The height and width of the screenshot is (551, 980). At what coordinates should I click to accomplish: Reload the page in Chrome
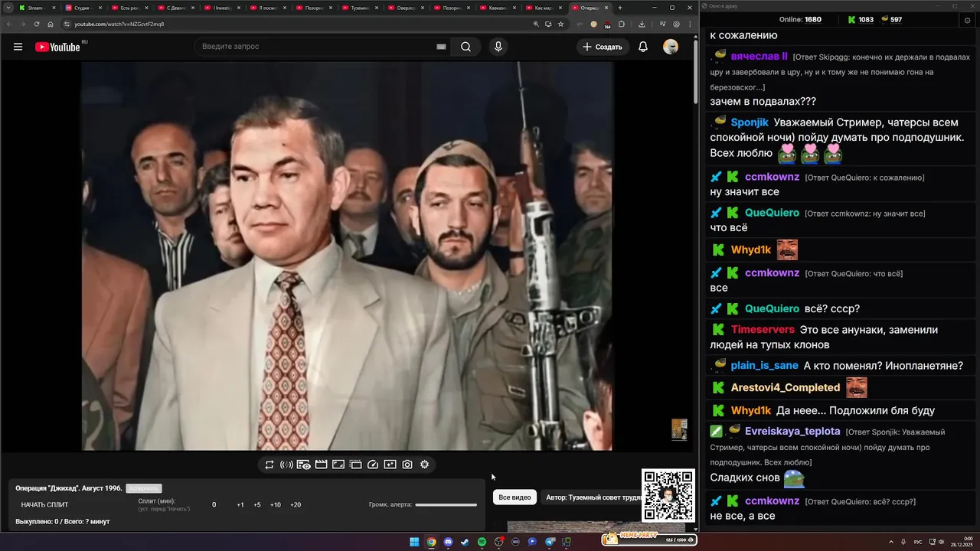click(37, 24)
